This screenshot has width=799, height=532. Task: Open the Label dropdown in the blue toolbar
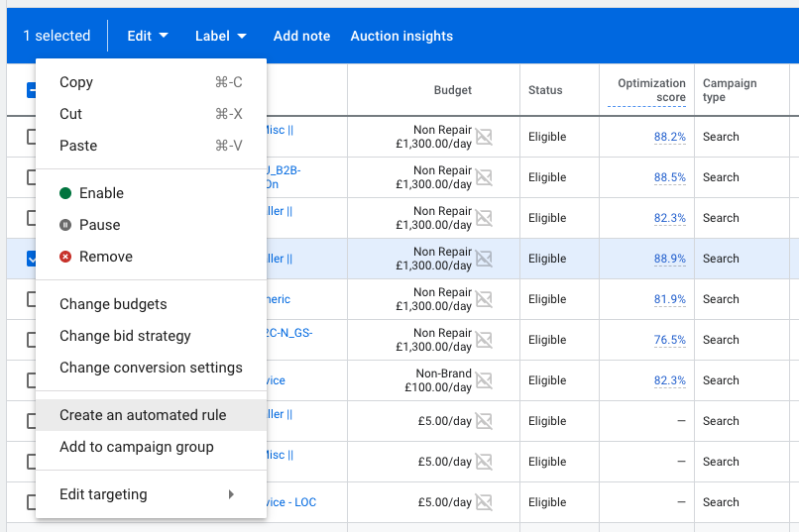coord(220,36)
